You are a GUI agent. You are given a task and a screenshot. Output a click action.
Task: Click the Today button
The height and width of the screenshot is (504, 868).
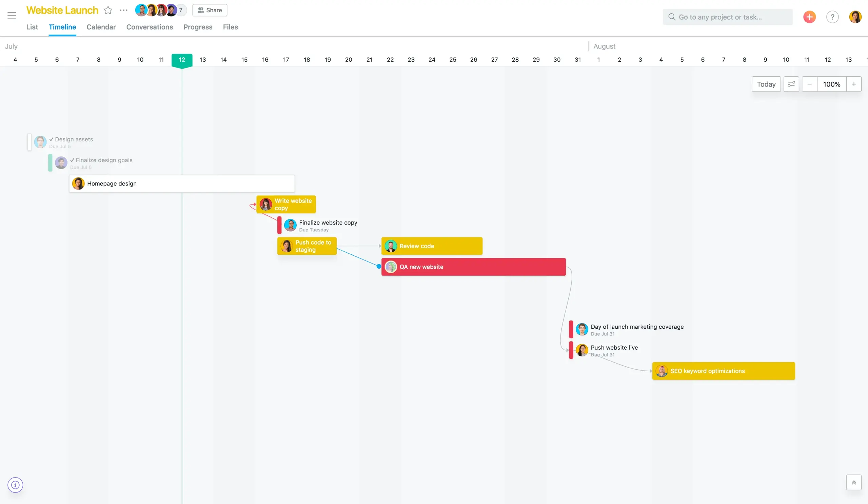click(766, 84)
